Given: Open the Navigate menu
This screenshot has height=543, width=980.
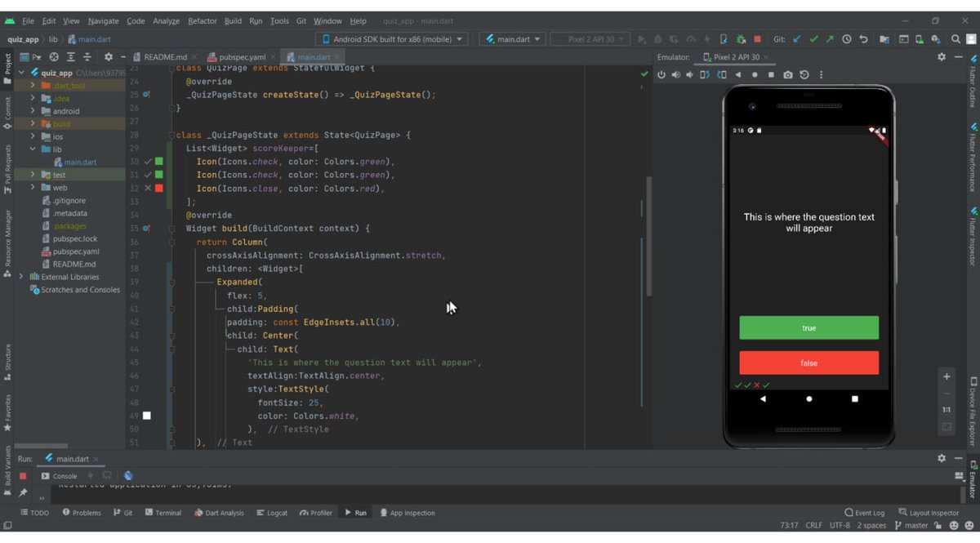Looking at the screenshot, I should click(x=103, y=21).
